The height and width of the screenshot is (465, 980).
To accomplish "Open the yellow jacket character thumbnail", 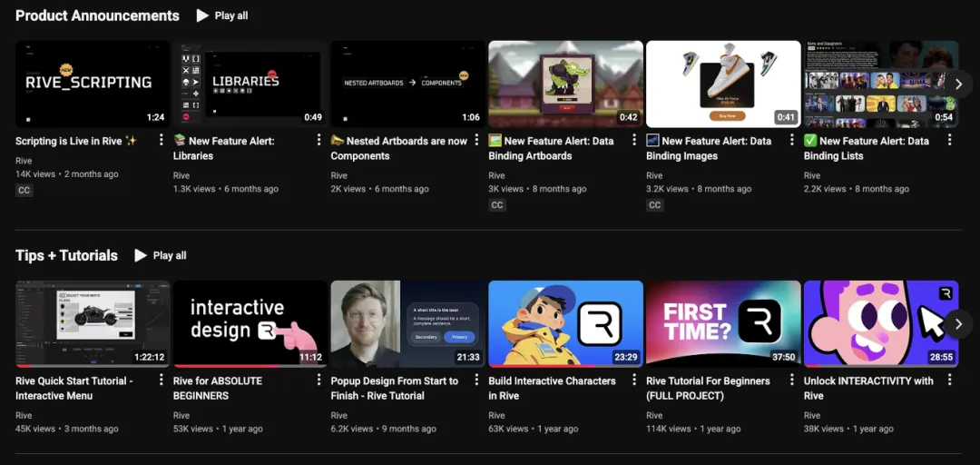I will pyautogui.click(x=565, y=323).
